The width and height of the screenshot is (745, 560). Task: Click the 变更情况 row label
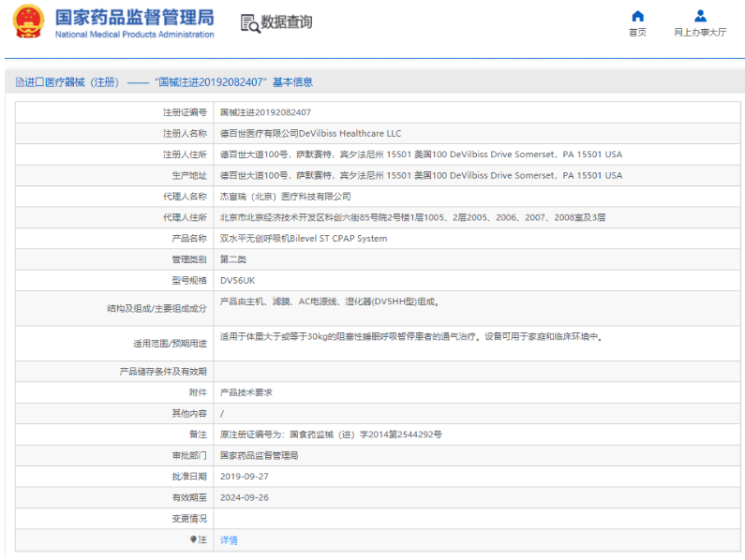pyautogui.click(x=189, y=519)
